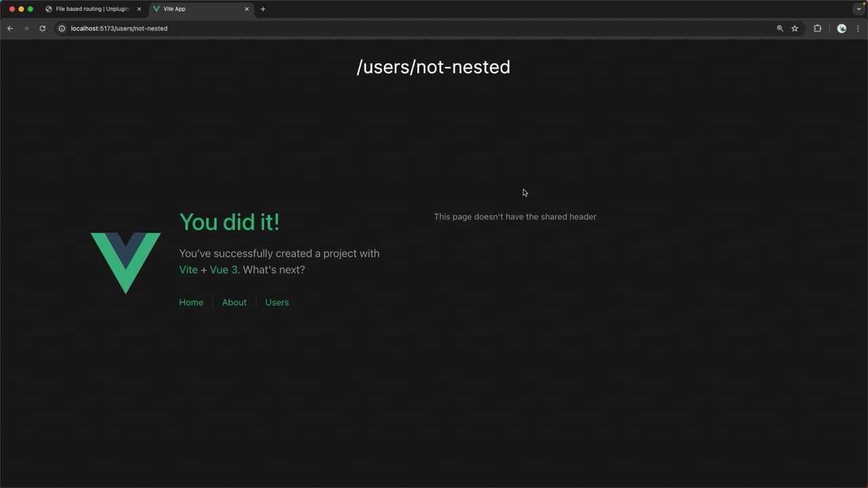Screen dimensions: 868x488
Task: Expand the tab search dropdown arrow
Action: click(859, 9)
